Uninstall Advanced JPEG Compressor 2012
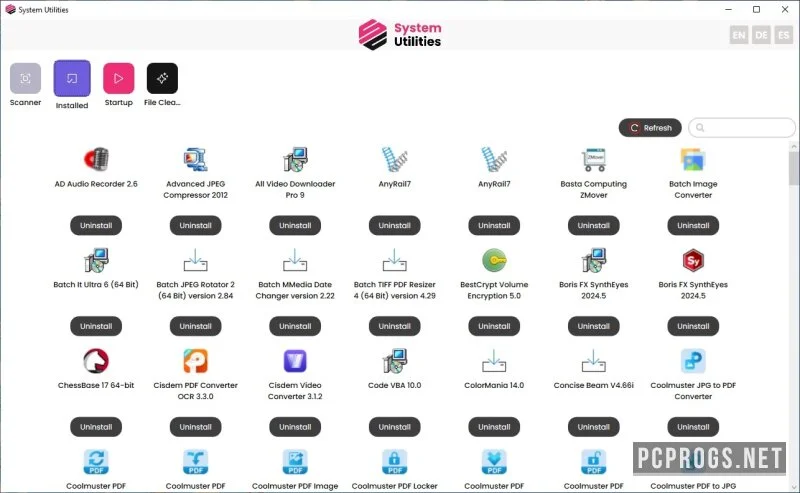The width and height of the screenshot is (800, 493). pos(195,226)
